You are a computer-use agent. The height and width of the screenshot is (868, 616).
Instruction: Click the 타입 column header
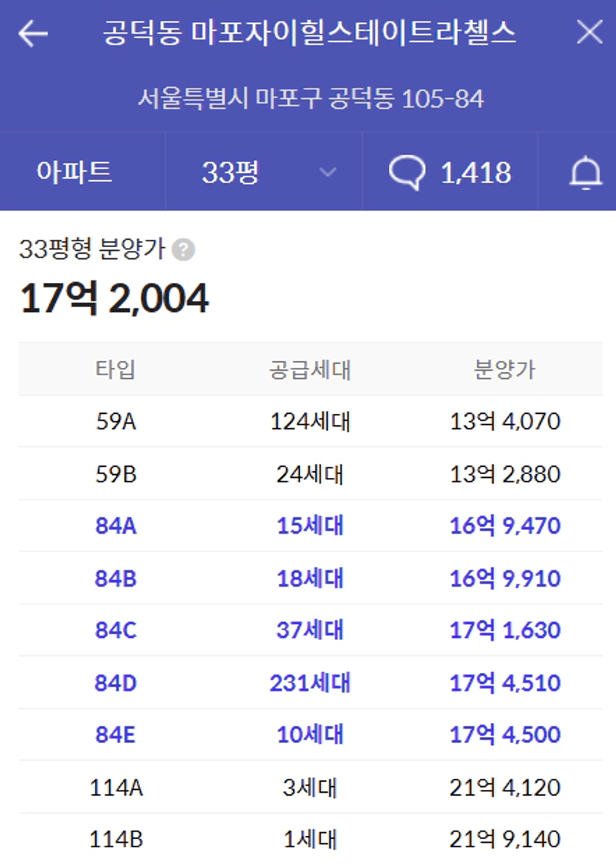(x=115, y=369)
